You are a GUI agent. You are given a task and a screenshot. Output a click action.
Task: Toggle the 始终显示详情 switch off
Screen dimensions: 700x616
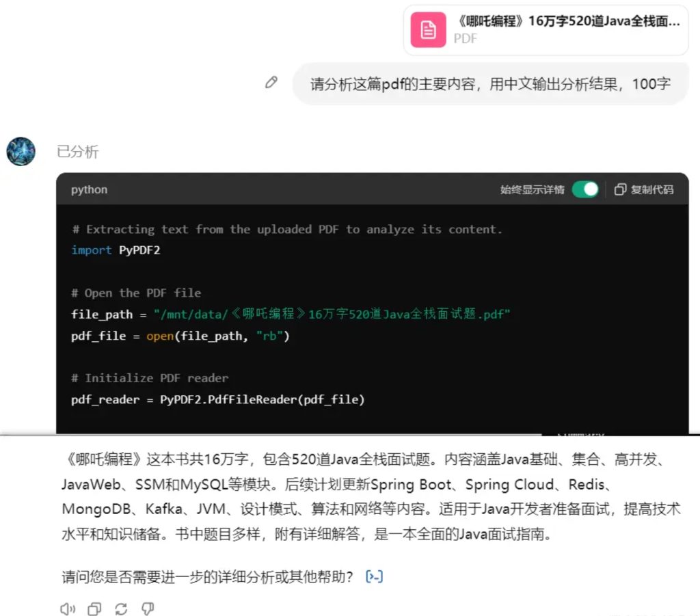click(585, 189)
